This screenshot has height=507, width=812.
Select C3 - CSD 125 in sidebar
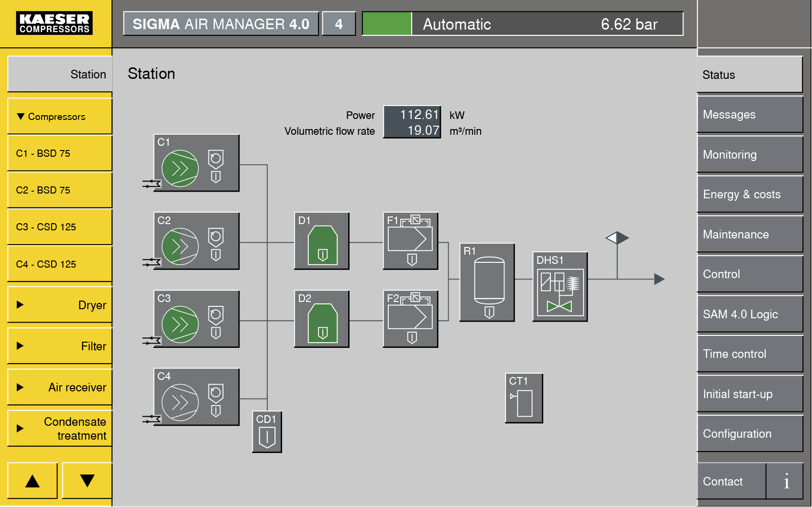(x=59, y=227)
